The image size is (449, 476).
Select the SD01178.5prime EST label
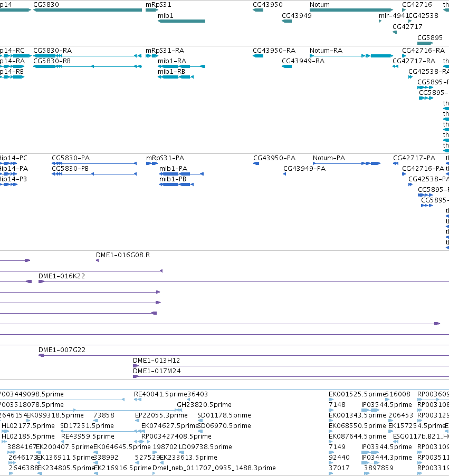coord(224,415)
